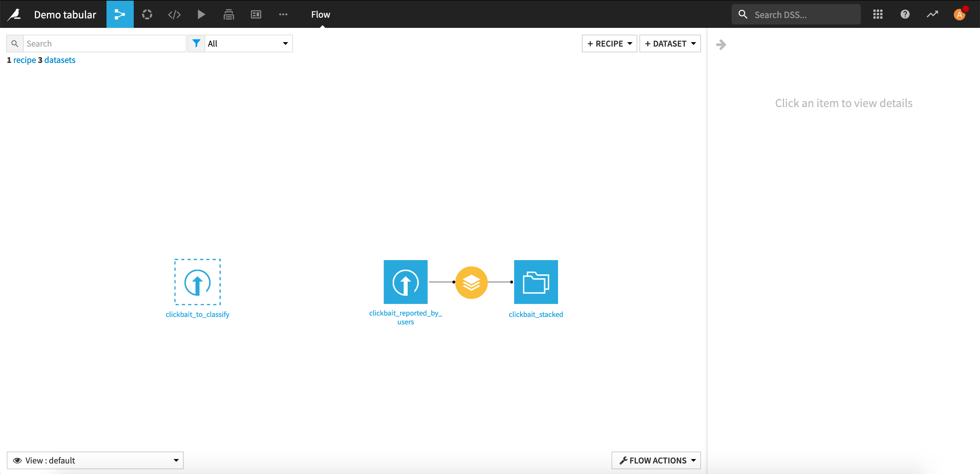980x474 pixels.
Task: Open the FLOW ACTIONS dropdown
Action: tap(656, 460)
